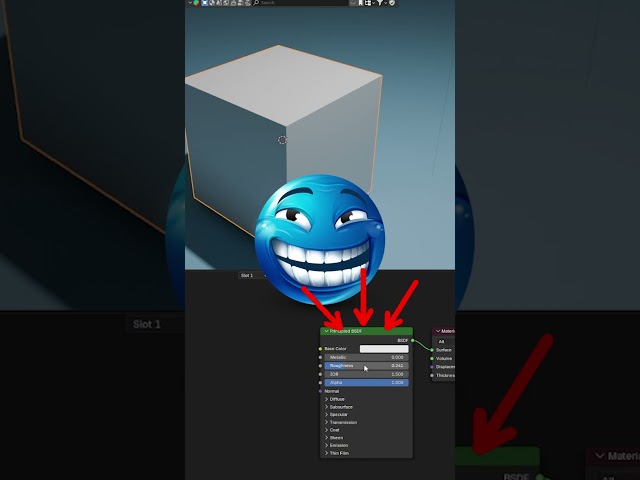Click the funnel filter icon in top bar

click(x=380, y=3)
